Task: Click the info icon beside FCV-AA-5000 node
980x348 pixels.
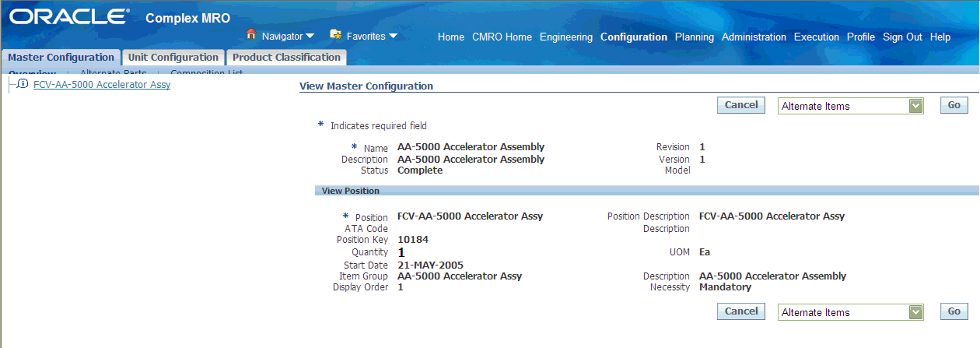Action: pyautogui.click(x=23, y=84)
